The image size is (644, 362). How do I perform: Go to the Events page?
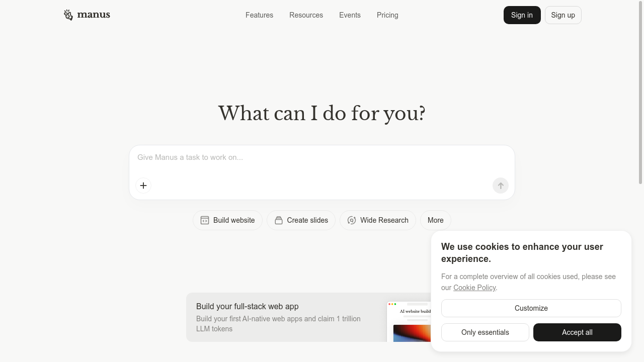click(350, 15)
